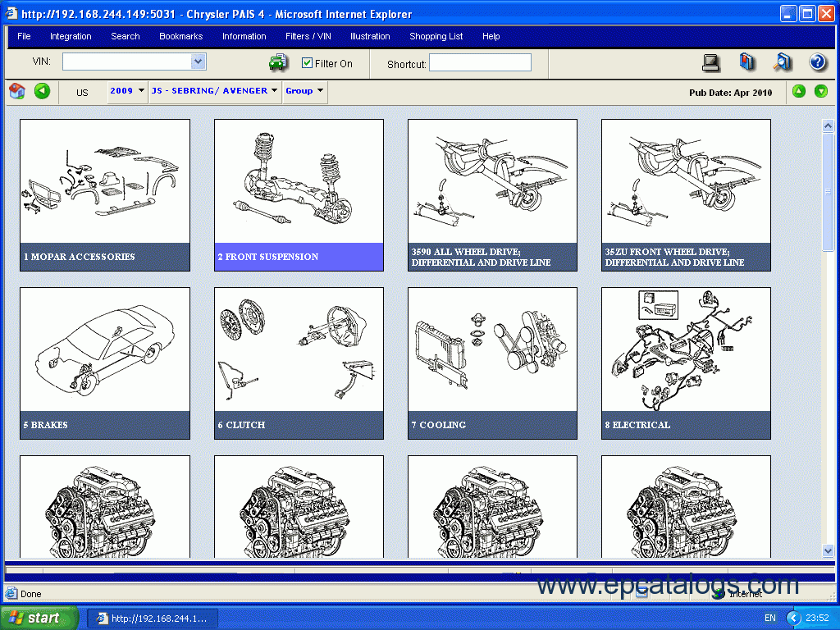Open the Information menu
840x630 pixels.
coord(244,36)
